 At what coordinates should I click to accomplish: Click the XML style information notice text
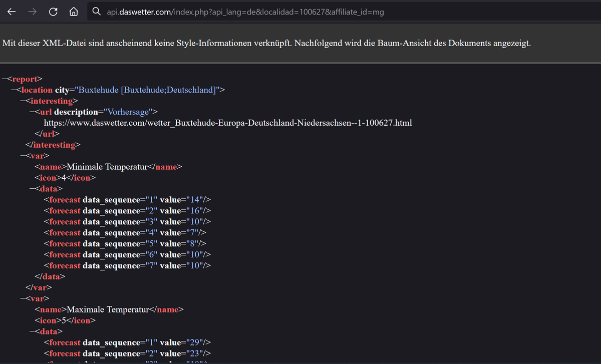point(266,43)
